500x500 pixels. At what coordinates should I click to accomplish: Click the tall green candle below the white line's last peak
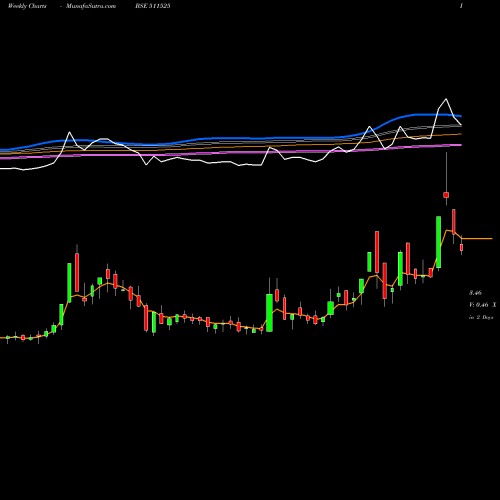click(x=439, y=242)
